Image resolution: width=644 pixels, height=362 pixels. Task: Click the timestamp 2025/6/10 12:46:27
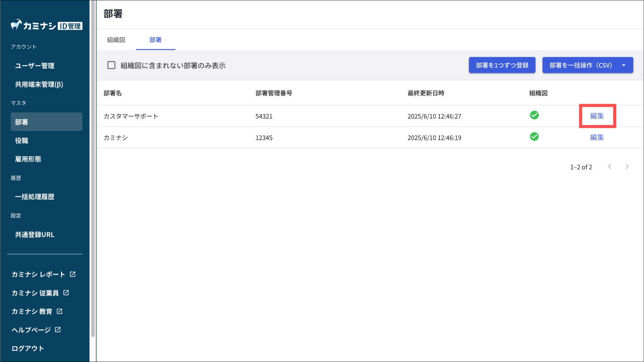click(434, 116)
